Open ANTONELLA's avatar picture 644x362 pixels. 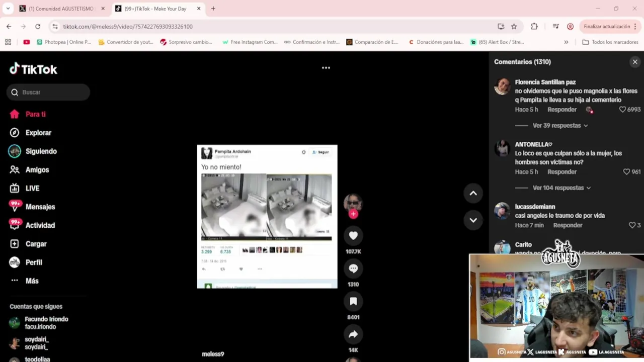pos(502,148)
